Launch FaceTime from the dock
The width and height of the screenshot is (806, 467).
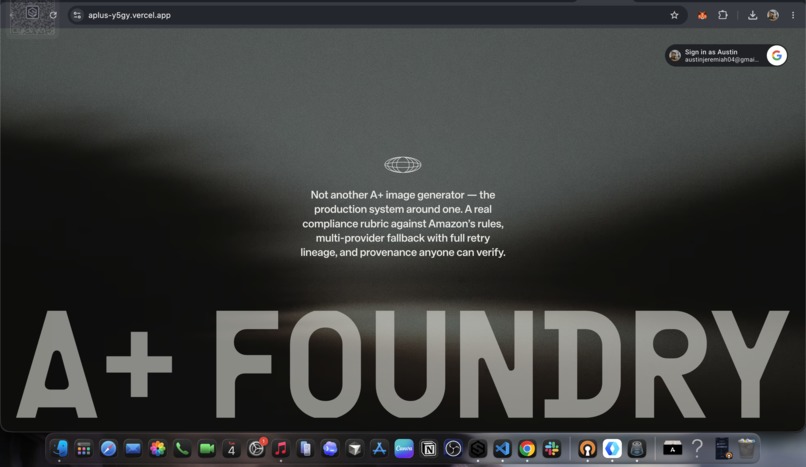207,449
